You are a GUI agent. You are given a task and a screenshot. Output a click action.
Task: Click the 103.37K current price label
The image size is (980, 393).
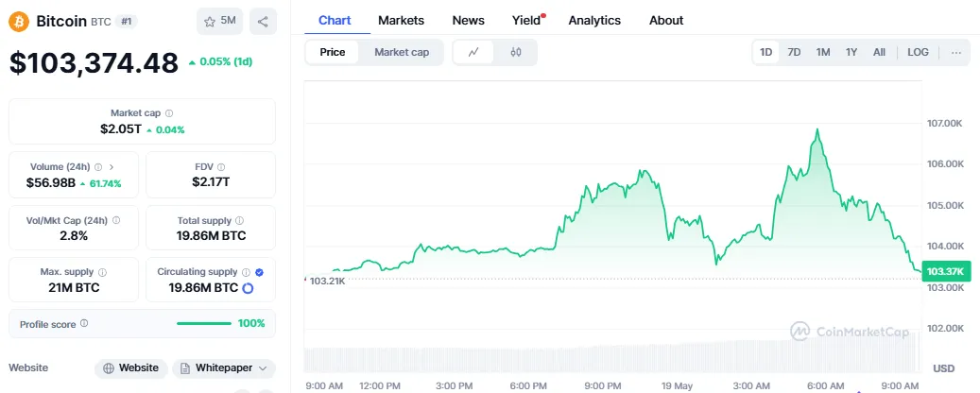click(946, 271)
